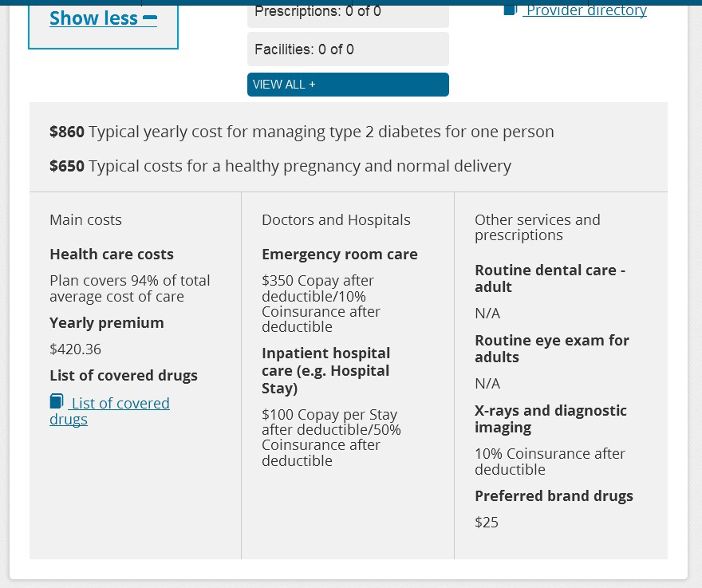Collapse details with the Show less link
702x588 pixels.
click(x=93, y=18)
